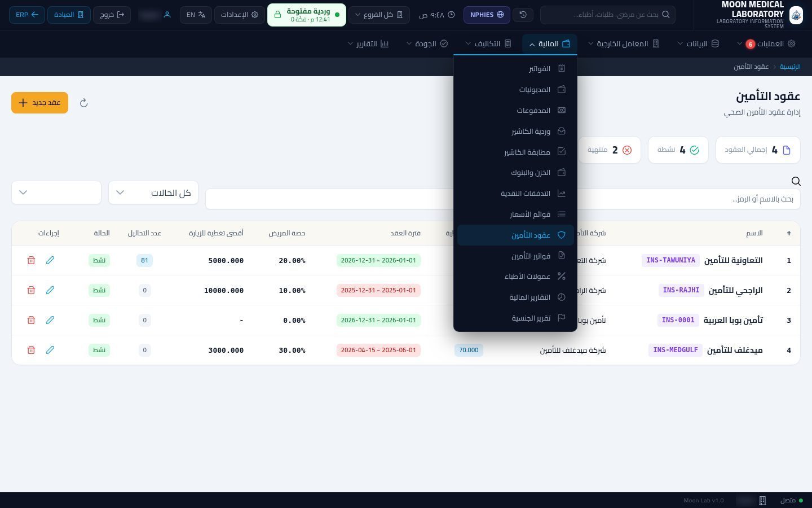Click trash icon in ميدغلف للتأمين row
Screen dimensions: 812x508
point(31,350)
